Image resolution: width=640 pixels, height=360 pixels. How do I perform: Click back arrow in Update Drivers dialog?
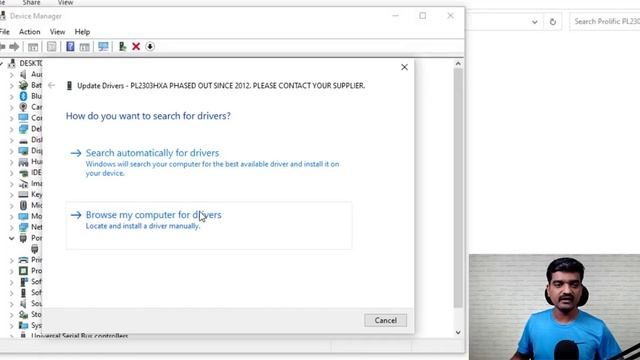pos(51,85)
